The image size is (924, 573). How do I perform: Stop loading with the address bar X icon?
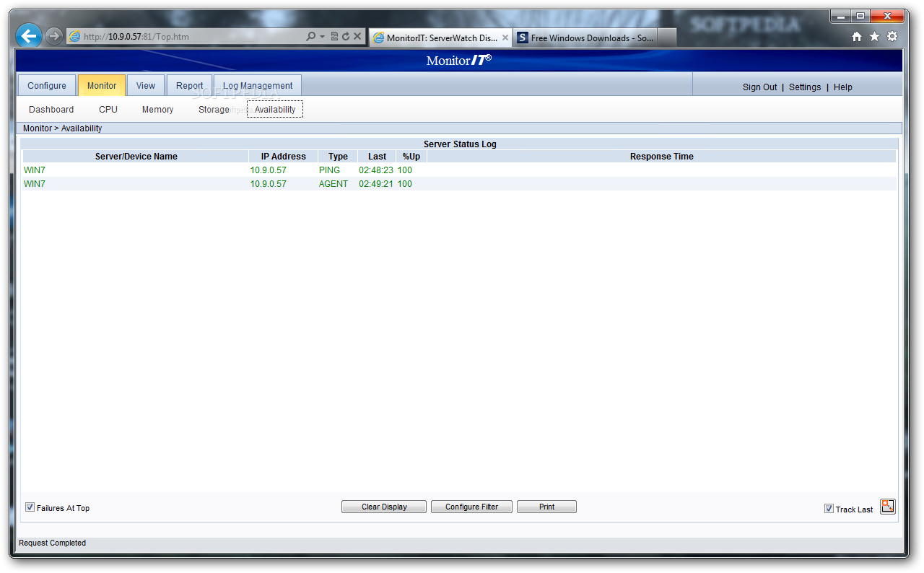357,36
